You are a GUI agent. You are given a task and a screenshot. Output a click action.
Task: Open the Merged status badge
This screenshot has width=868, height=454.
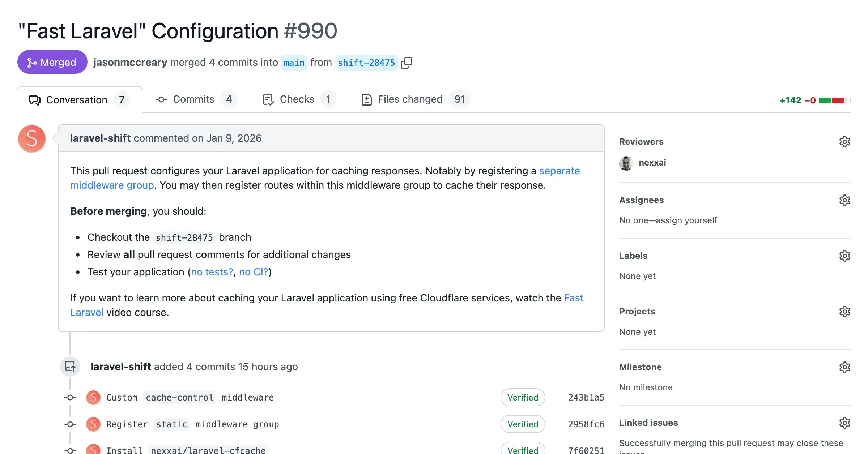pos(52,62)
